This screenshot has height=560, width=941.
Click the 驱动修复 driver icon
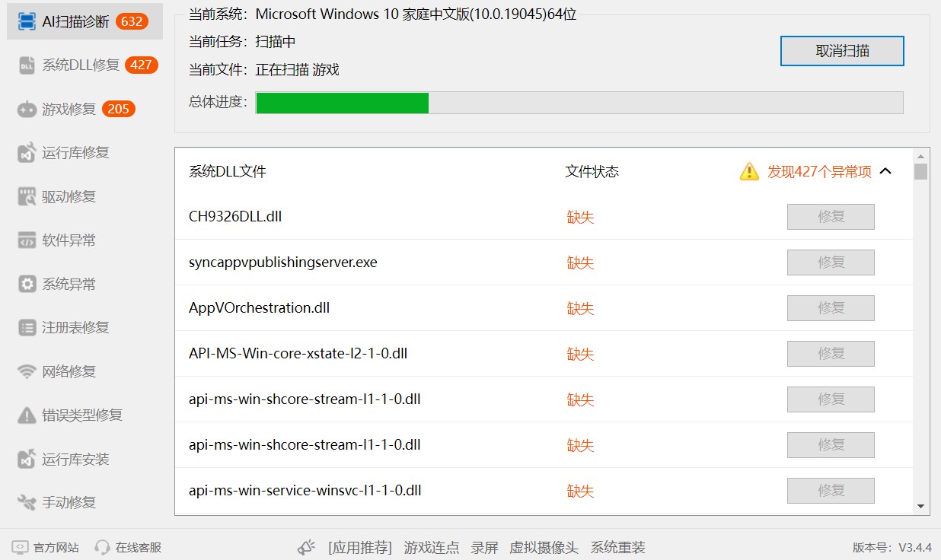27,197
